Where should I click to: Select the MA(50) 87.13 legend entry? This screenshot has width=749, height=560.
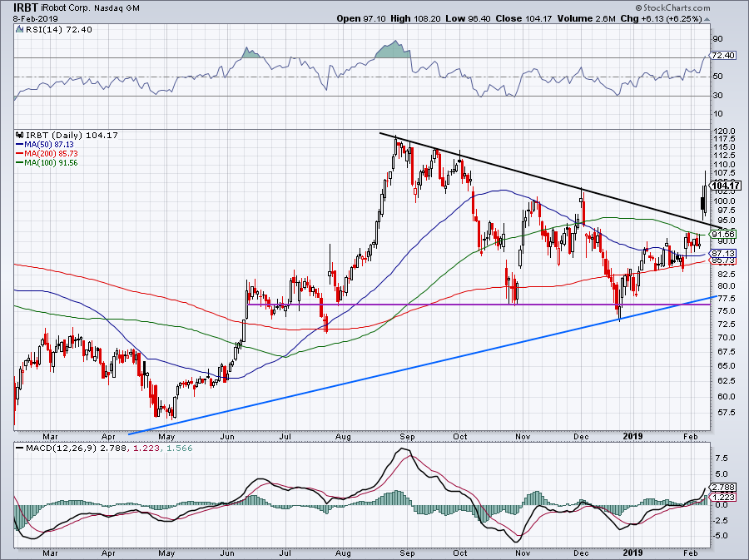46,144
